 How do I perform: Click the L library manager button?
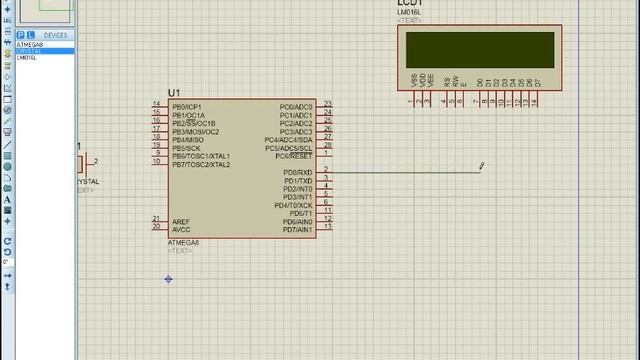click(31, 35)
